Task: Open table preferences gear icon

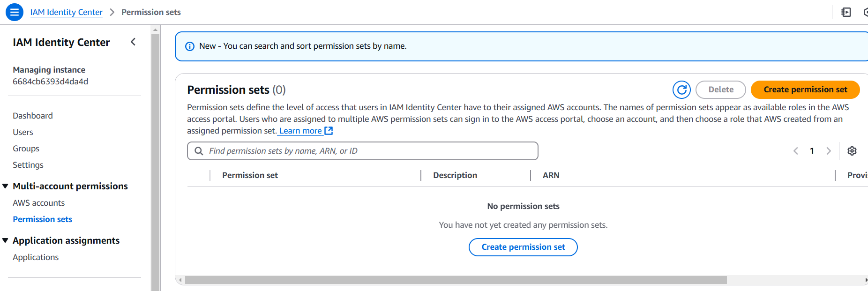Action: tap(852, 151)
